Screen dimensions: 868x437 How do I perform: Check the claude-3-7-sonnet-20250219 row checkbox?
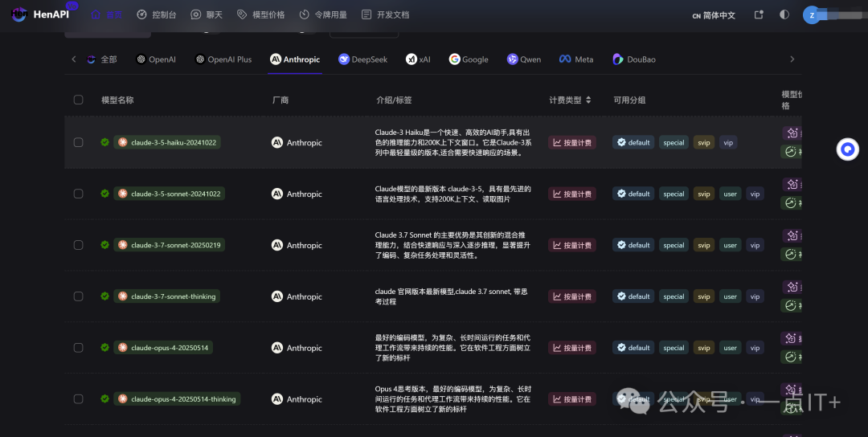point(79,245)
